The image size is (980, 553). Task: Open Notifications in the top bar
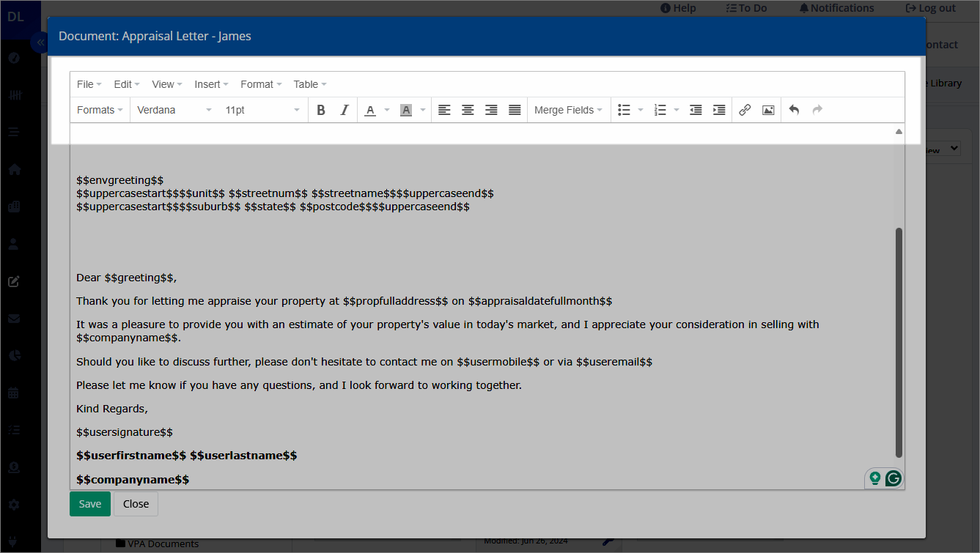click(836, 8)
